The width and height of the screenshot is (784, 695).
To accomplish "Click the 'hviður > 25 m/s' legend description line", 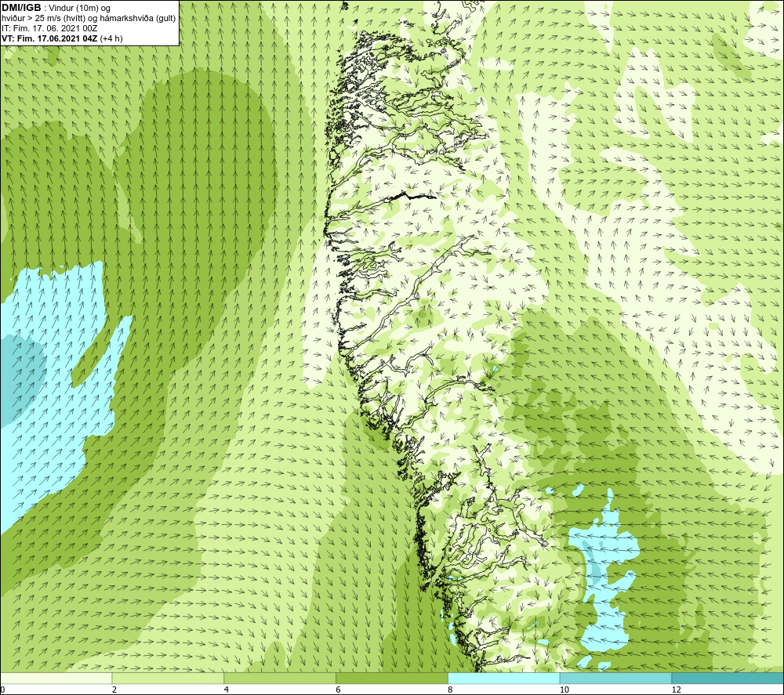I will click(x=89, y=19).
